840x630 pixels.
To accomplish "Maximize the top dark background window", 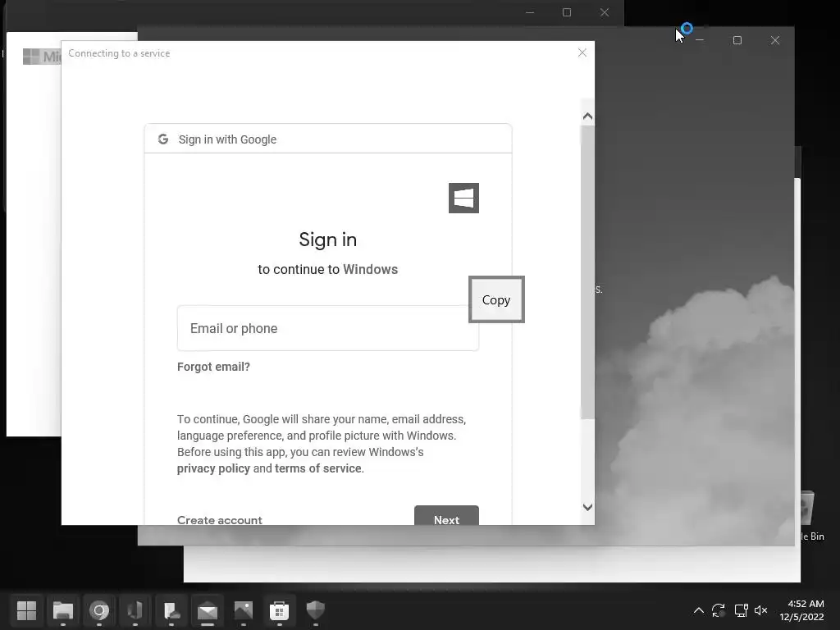I will pyautogui.click(x=567, y=12).
